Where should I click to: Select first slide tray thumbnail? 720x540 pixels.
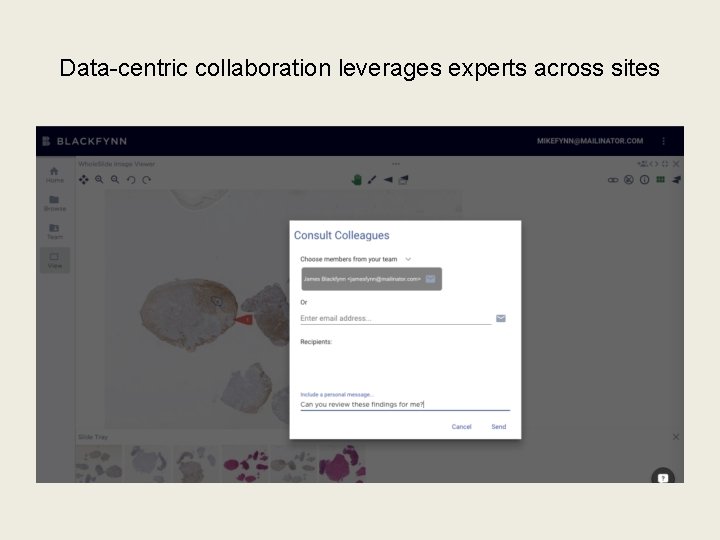pos(99,464)
